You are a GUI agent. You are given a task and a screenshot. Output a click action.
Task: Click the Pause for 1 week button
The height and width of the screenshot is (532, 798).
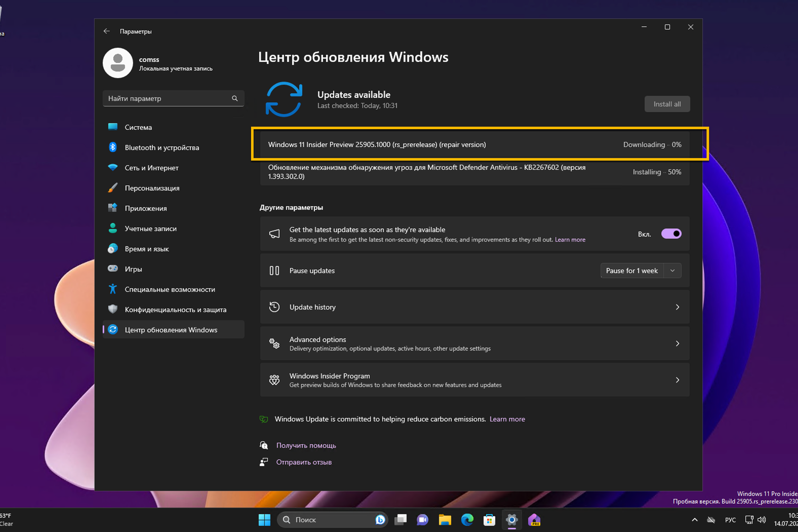(x=632, y=271)
